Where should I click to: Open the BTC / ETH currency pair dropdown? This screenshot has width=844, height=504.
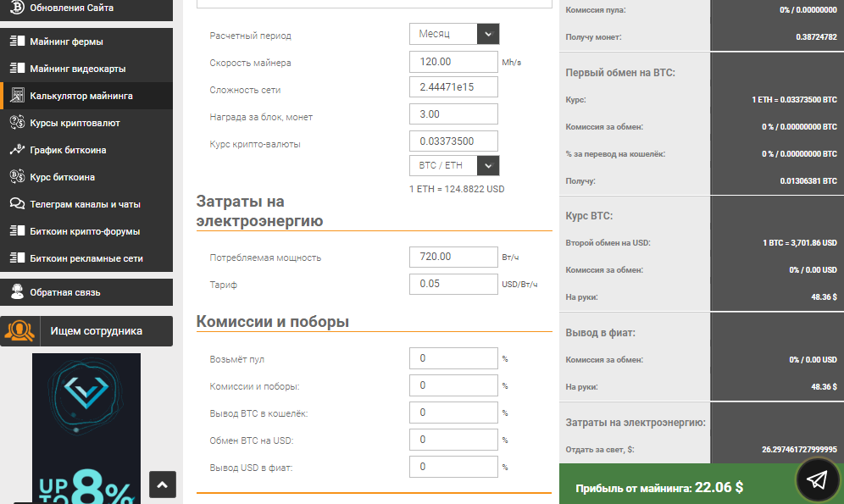(x=453, y=165)
